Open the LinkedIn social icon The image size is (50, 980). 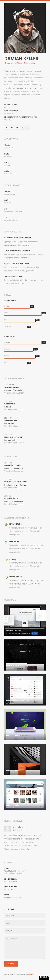click(17, 127)
